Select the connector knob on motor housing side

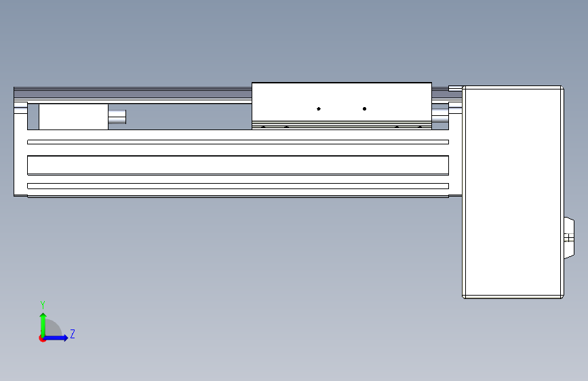click(x=569, y=238)
